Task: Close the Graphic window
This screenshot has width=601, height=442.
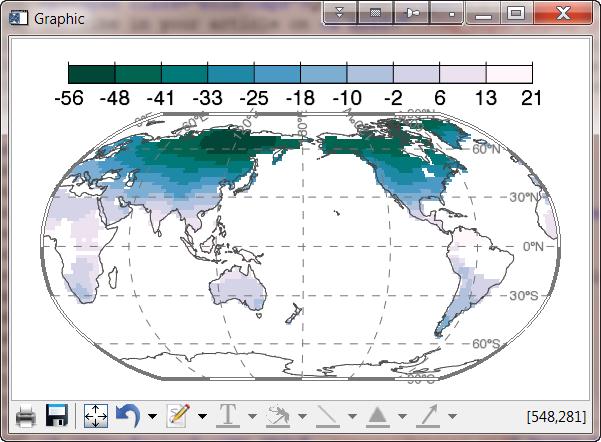Action: click(563, 13)
